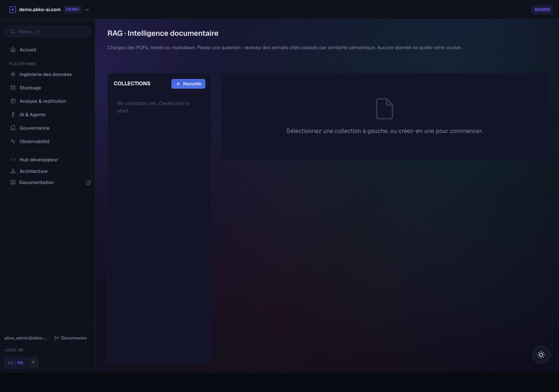559x392 pixels.
Task: Click the Accueil home icon
Action: [13, 50]
